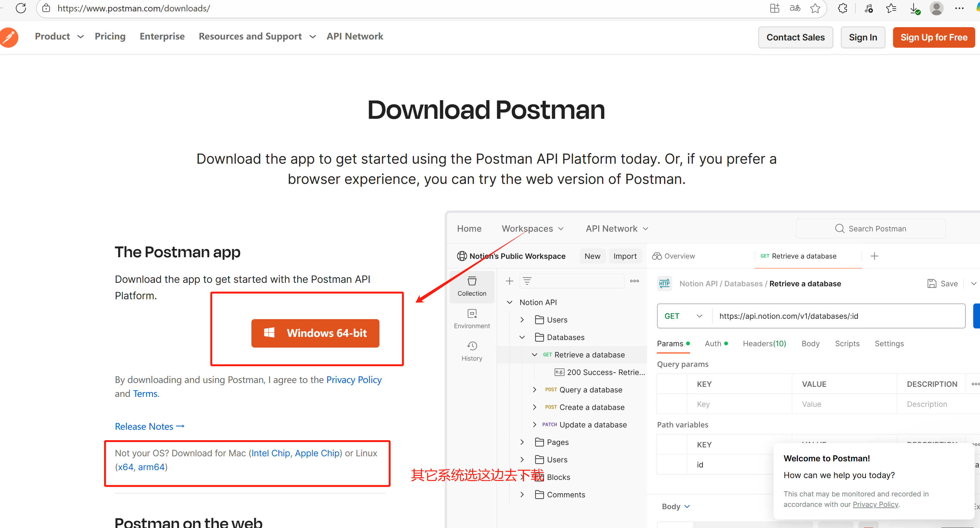Click the Import button
980x528 pixels.
click(x=625, y=256)
